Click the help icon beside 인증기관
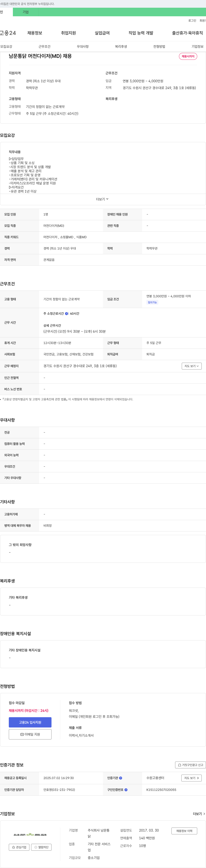 click(x=121, y=778)
